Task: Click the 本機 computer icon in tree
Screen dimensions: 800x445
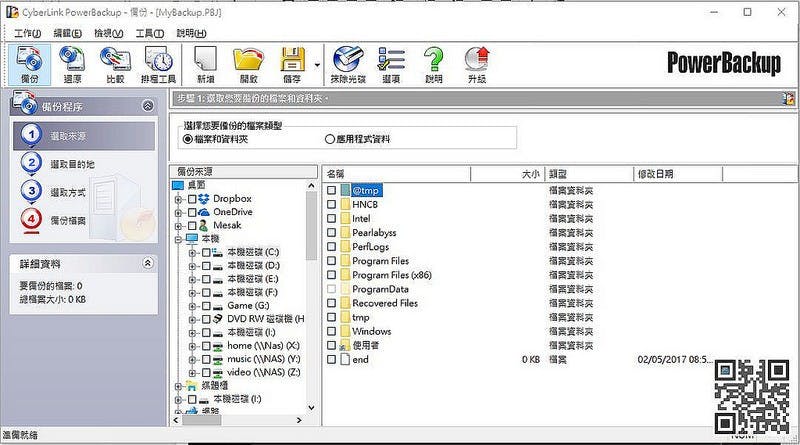Action: point(192,238)
